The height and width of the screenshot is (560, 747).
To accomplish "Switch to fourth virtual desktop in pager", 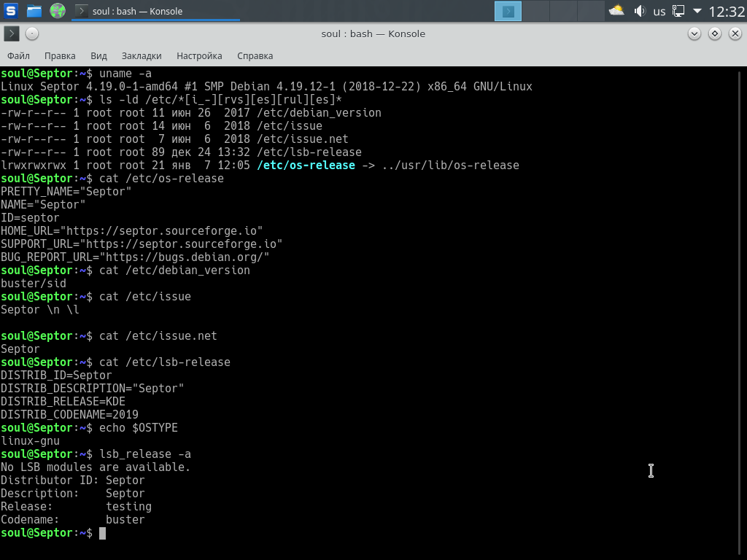I will tap(591, 11).
